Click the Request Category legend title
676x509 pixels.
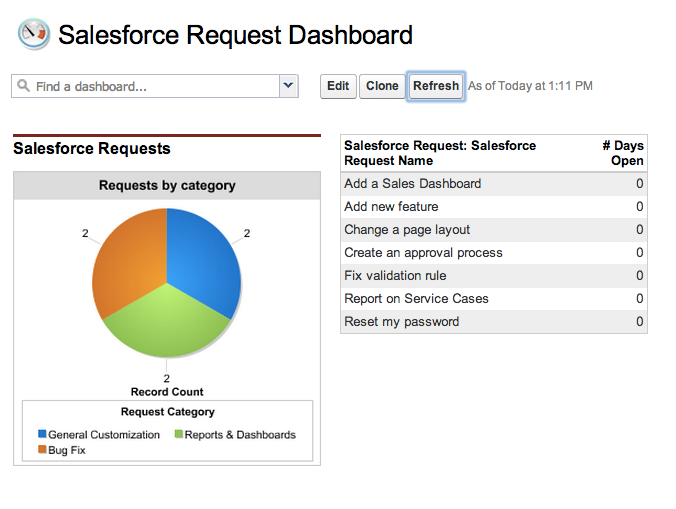[x=167, y=412]
